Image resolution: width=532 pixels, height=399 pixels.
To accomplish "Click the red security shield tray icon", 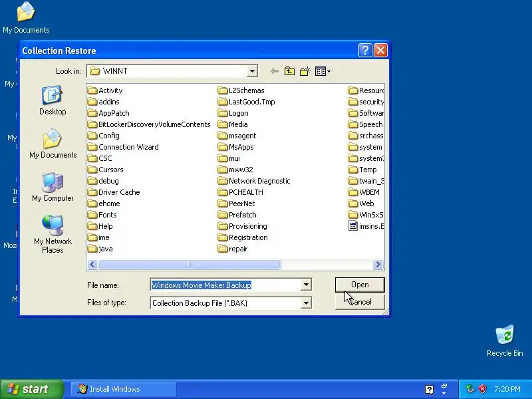I will (x=482, y=389).
